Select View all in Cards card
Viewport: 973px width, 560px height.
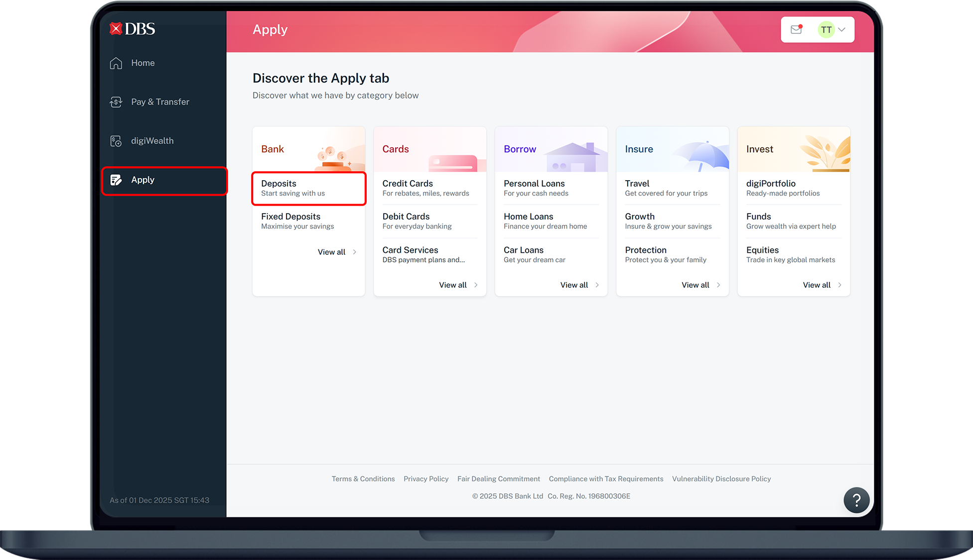point(453,285)
